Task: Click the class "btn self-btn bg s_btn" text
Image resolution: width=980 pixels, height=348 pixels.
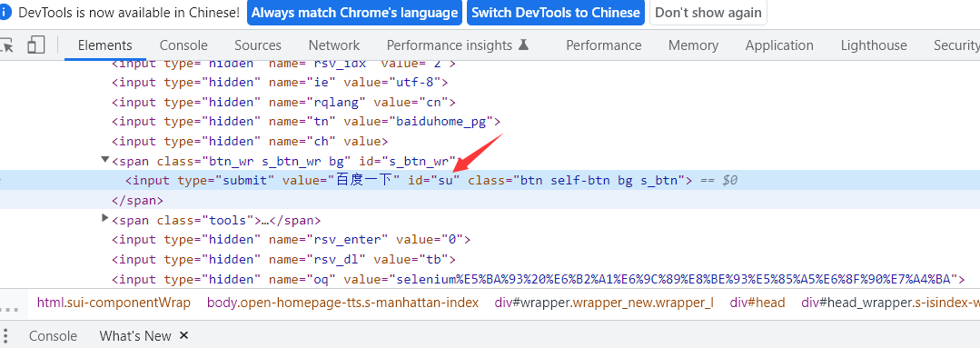Action: [x=599, y=181]
